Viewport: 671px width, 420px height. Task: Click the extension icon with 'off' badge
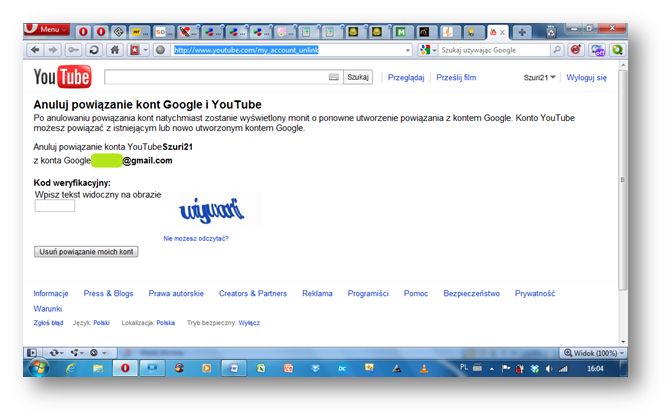coord(597,50)
